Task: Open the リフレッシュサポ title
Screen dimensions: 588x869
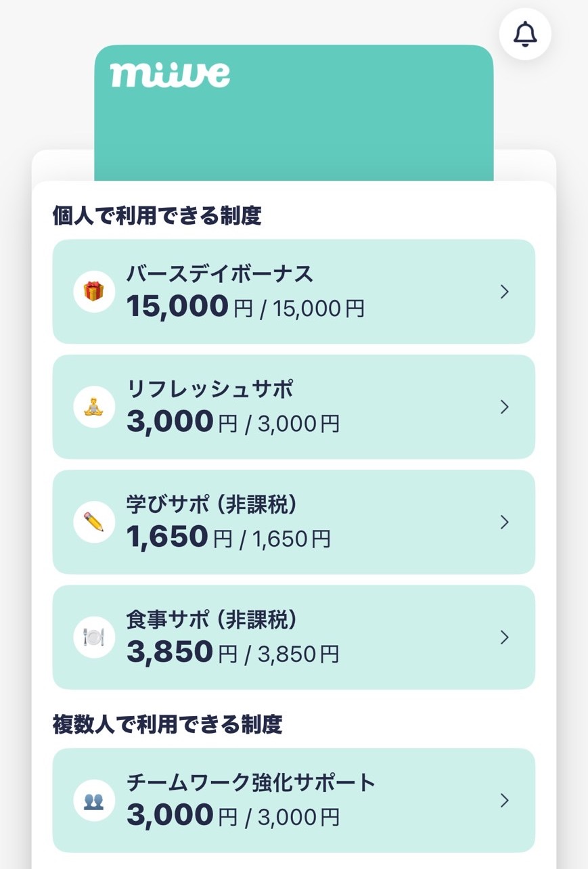Action: [x=210, y=389]
